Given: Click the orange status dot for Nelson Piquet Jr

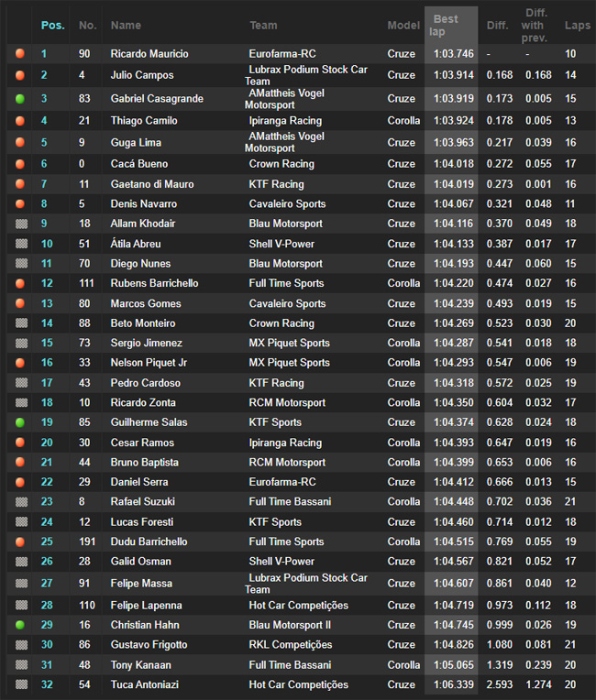Looking at the screenshot, I should coord(20,363).
